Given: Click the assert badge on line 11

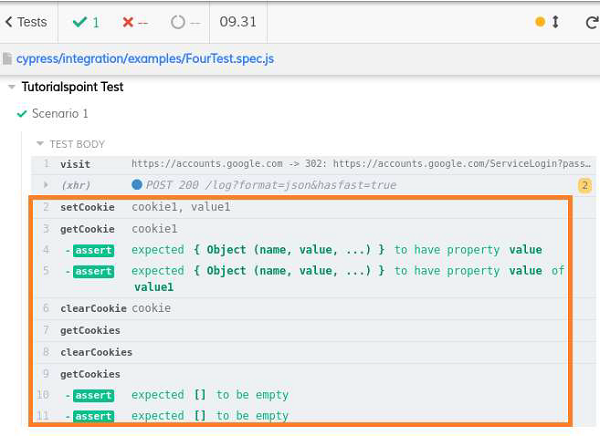Looking at the screenshot, I should coord(93,416).
